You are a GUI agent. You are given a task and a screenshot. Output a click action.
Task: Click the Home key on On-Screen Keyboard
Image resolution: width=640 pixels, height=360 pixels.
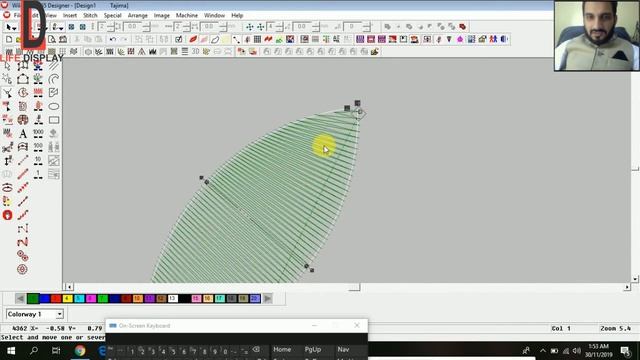282,349
